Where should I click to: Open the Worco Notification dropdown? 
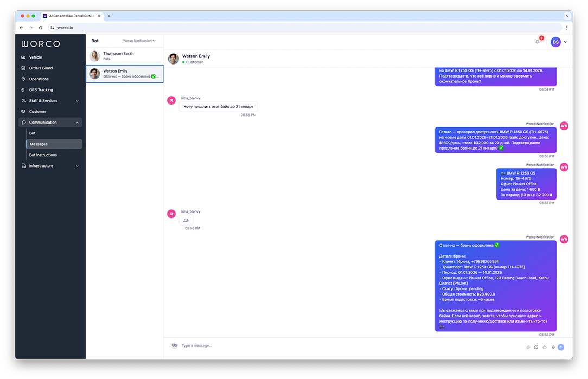[x=139, y=41]
